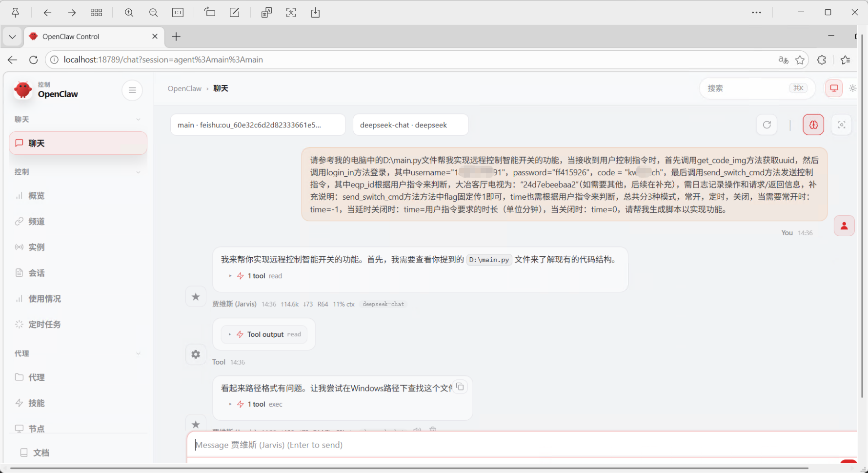Open 概览 in the sidebar
The height and width of the screenshot is (473, 868).
(x=78, y=196)
